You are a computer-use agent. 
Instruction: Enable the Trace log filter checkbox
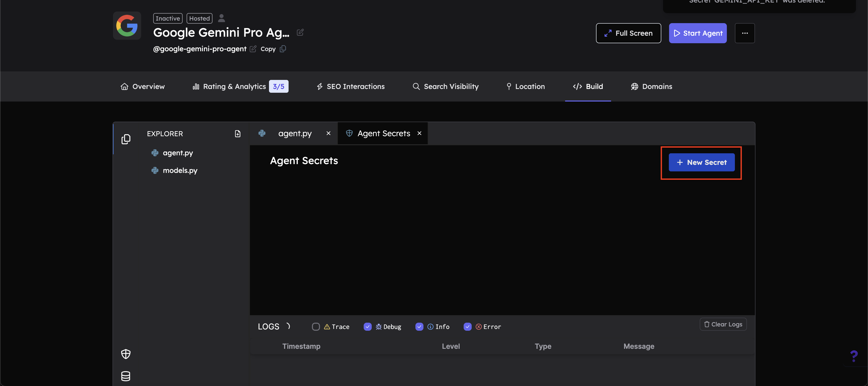click(316, 327)
